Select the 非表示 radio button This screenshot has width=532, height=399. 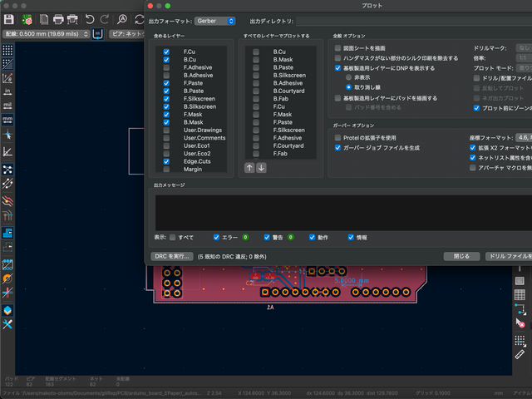349,77
